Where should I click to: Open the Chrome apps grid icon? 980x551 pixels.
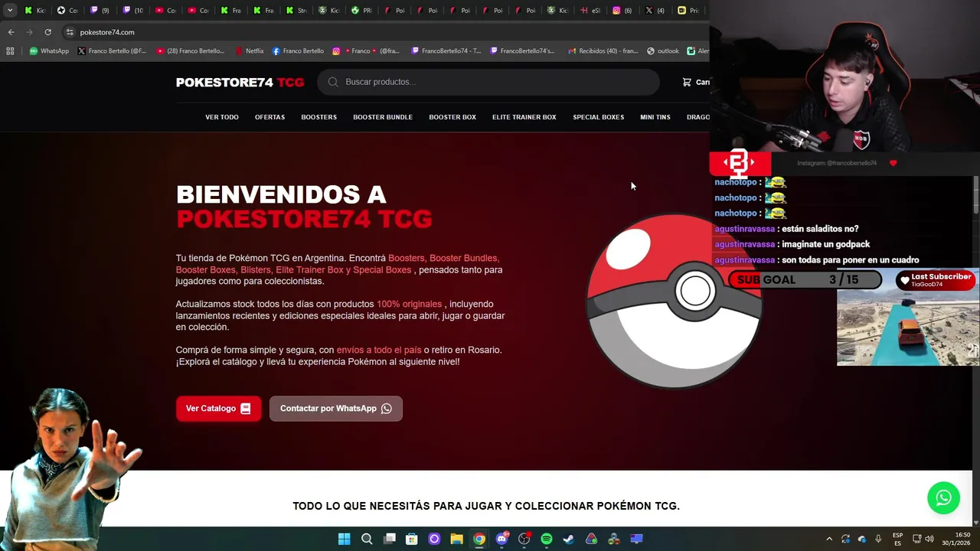[x=10, y=51]
